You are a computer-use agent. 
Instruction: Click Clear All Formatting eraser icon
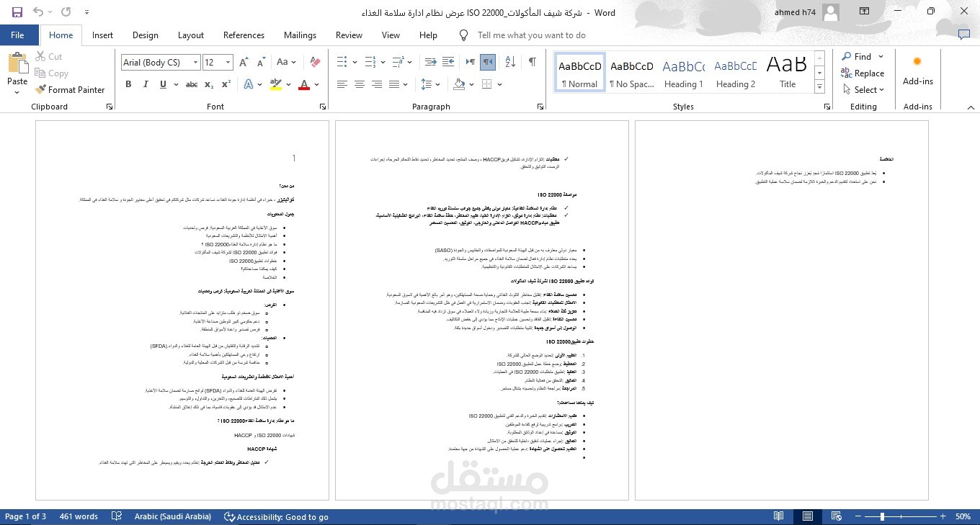click(x=315, y=63)
